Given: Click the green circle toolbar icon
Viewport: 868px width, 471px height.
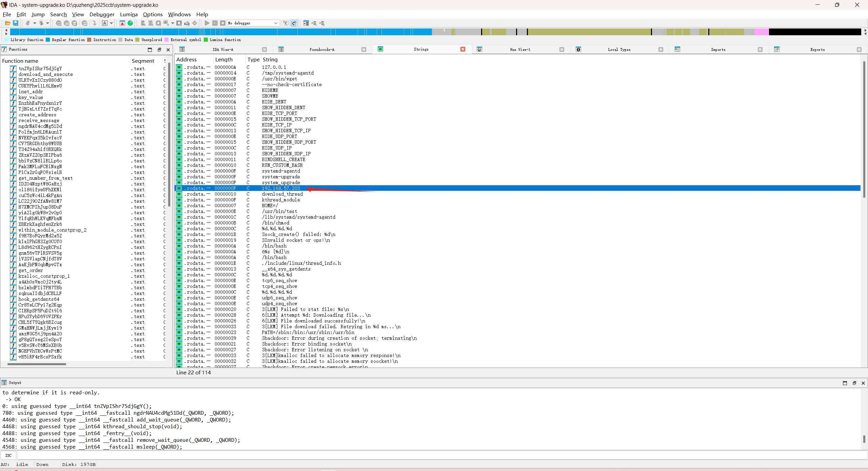Looking at the screenshot, I should tap(130, 23).
